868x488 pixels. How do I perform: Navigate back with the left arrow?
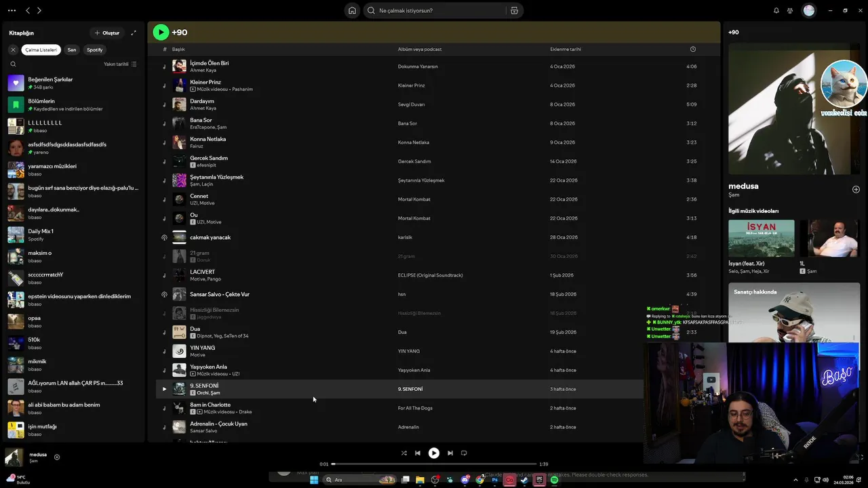coord(28,11)
